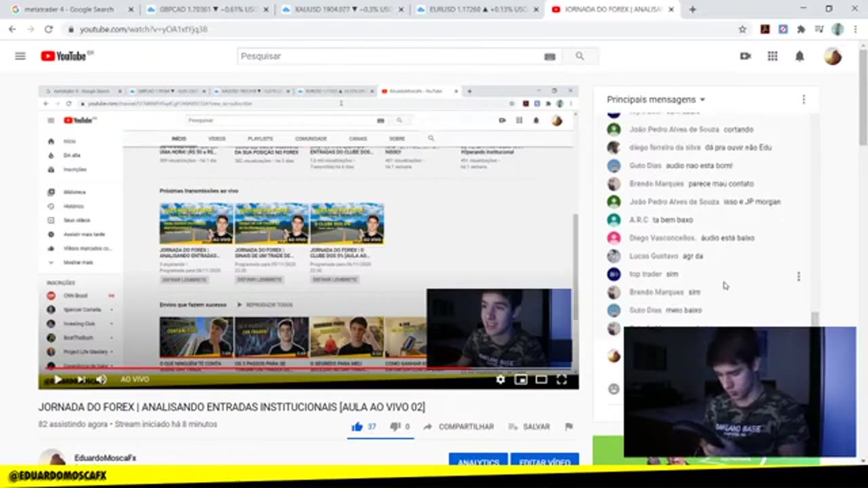Open Chrome three-dot menu
Screen dimensions: 868x488
[855, 29]
